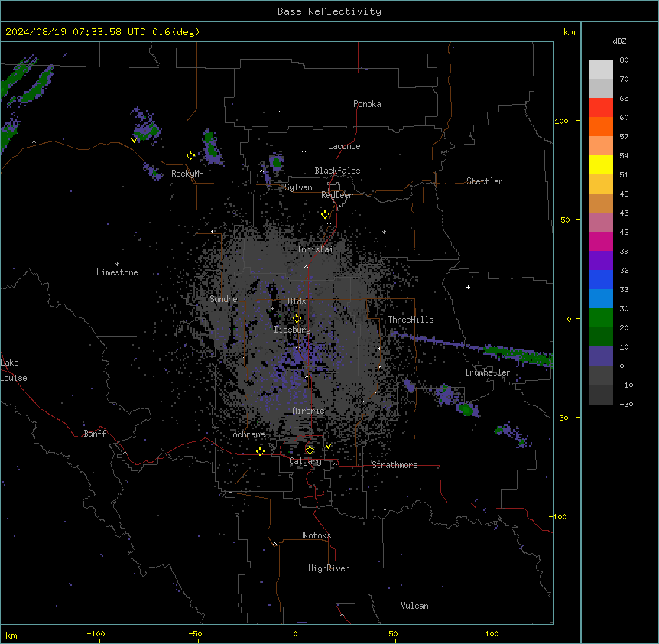This screenshot has height=644, width=659.
Task: Click the Banff label
Action: pyautogui.click(x=95, y=434)
